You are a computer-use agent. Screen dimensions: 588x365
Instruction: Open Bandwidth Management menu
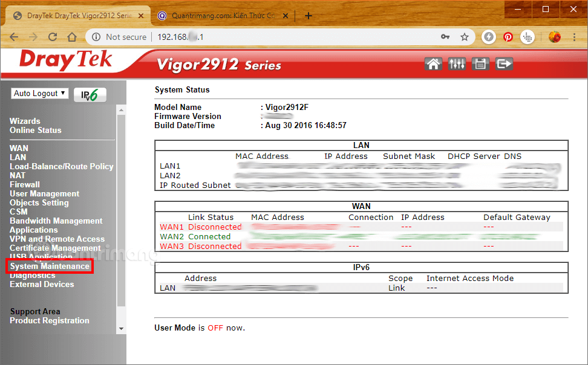point(56,221)
